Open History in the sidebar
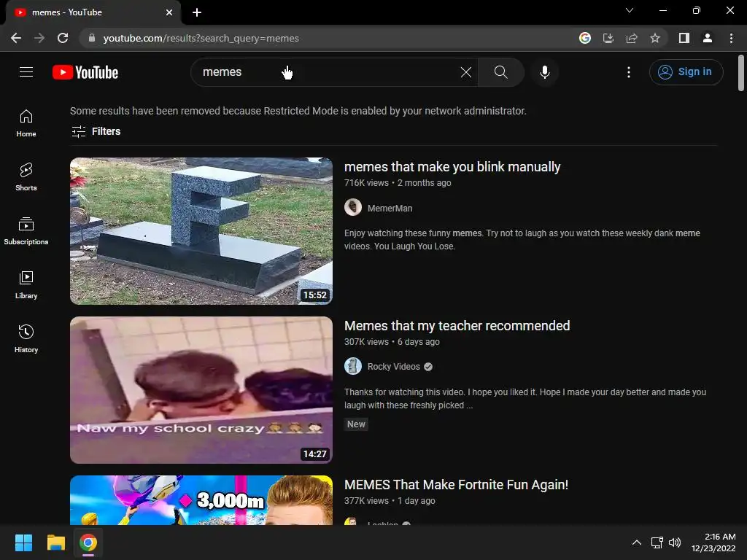This screenshot has height=560, width=747. [26, 338]
